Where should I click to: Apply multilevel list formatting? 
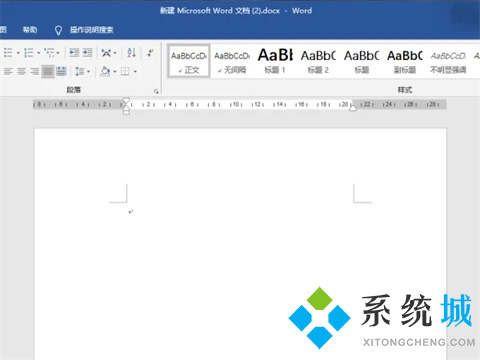pyautogui.click(x=50, y=53)
